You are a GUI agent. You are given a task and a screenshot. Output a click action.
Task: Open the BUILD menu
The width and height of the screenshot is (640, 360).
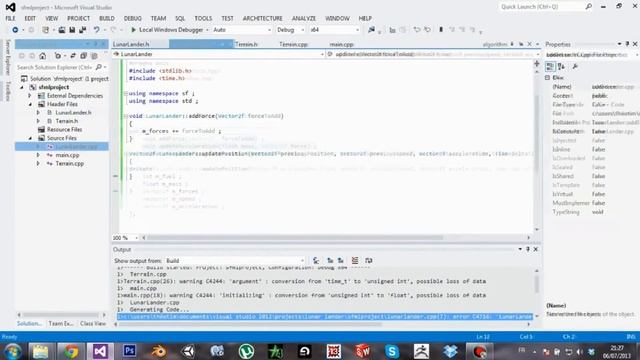(107, 18)
